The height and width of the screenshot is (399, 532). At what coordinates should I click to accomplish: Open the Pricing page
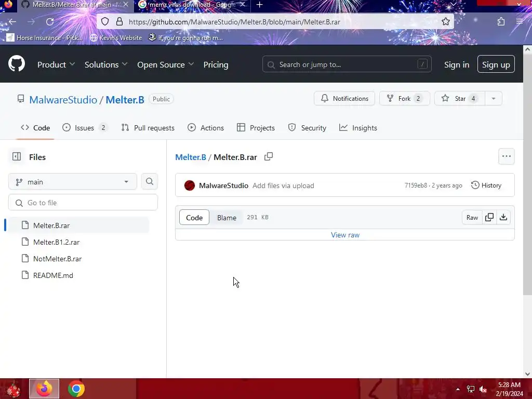[216, 64]
